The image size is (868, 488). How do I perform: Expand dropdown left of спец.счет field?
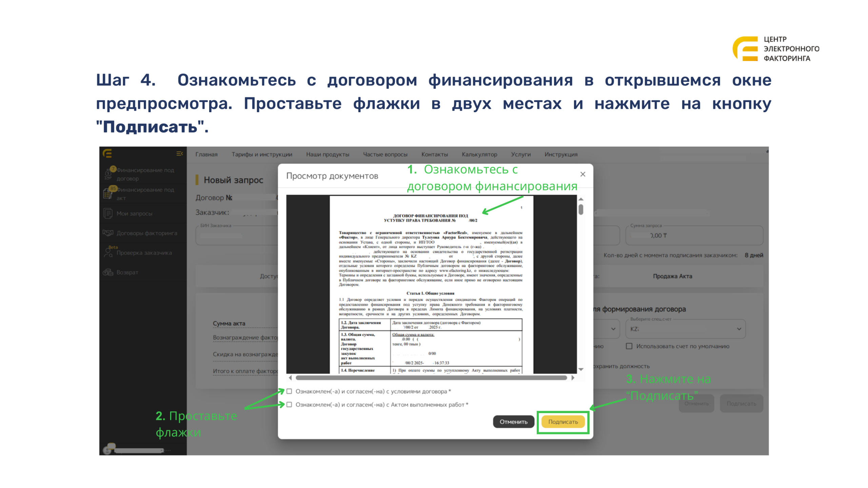point(613,329)
